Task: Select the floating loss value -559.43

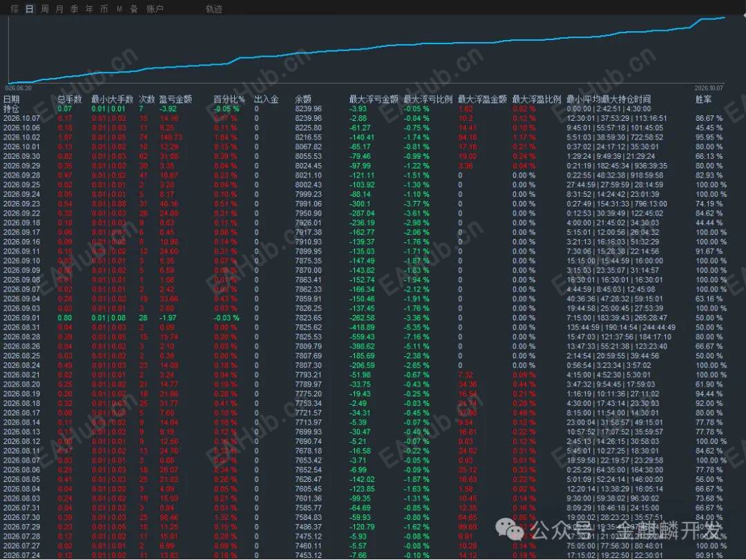Action: [x=362, y=337]
